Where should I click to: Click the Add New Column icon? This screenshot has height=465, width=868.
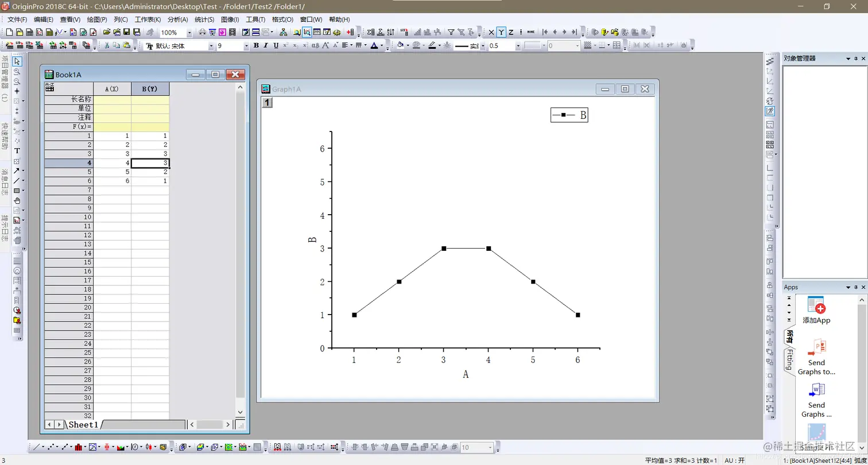point(350,32)
